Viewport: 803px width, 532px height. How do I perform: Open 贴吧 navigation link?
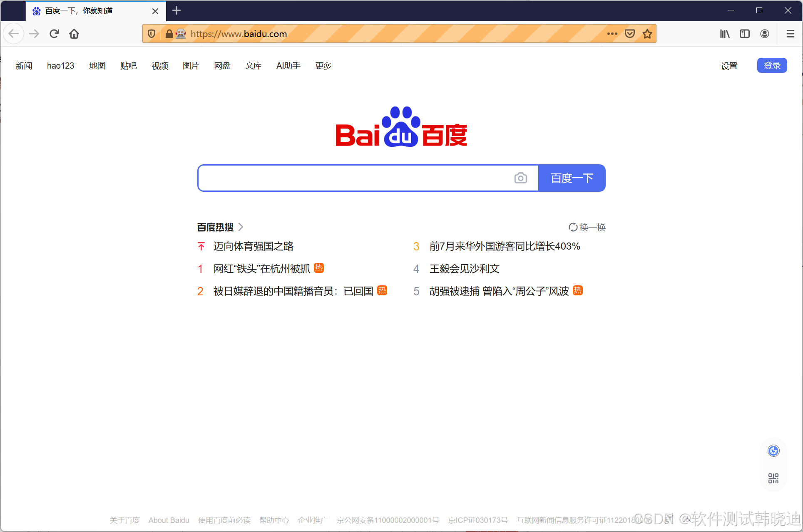coord(129,66)
